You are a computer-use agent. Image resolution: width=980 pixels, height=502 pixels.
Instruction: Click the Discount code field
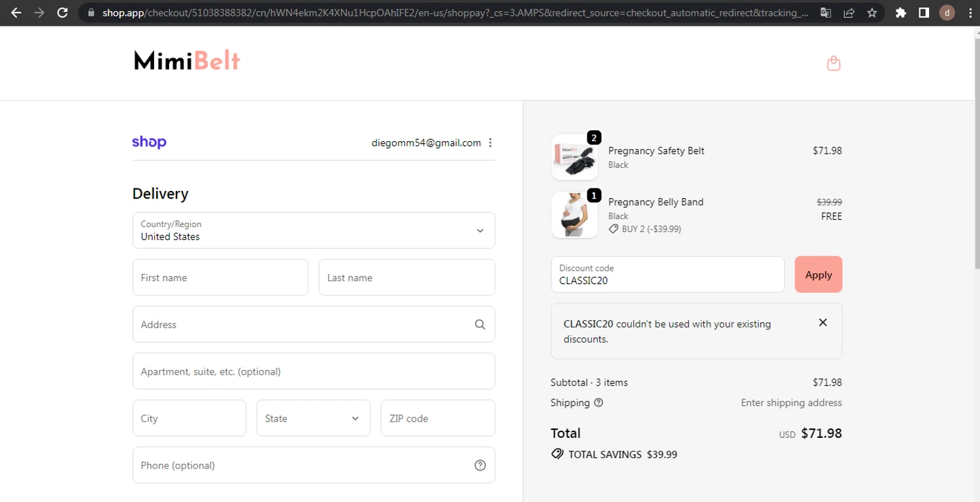(x=668, y=275)
